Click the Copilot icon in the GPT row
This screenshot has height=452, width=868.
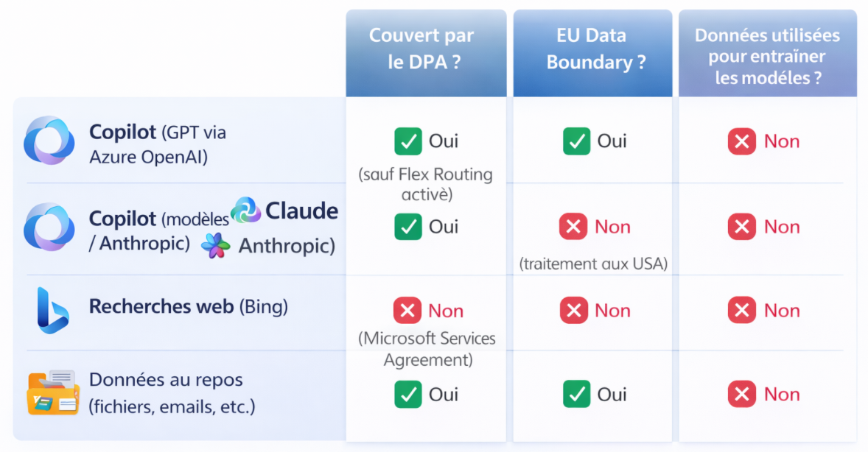(x=49, y=141)
